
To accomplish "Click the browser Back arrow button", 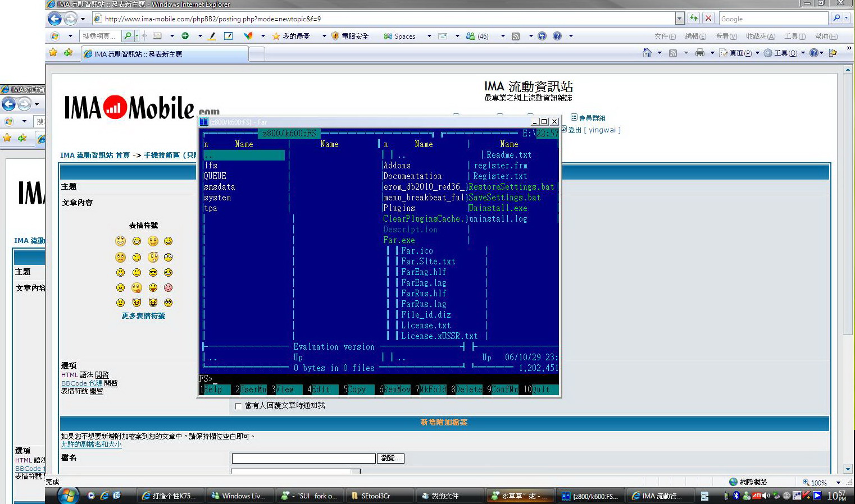I will click(x=54, y=19).
